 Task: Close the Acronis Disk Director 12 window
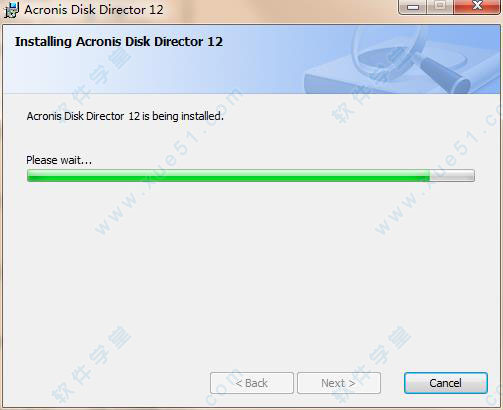pyautogui.click(x=477, y=7)
